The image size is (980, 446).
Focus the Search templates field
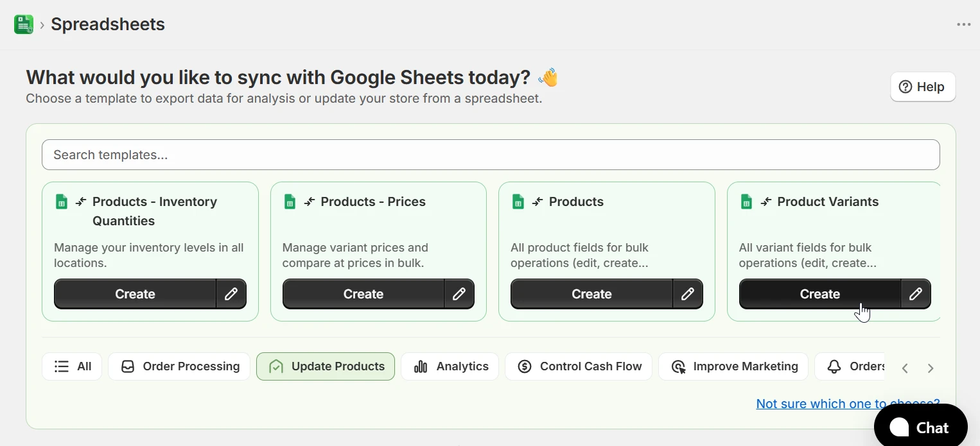[491, 155]
